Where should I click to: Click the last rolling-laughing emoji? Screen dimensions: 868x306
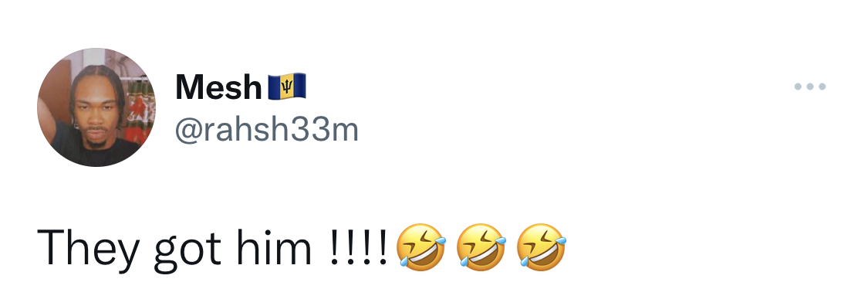(x=541, y=247)
